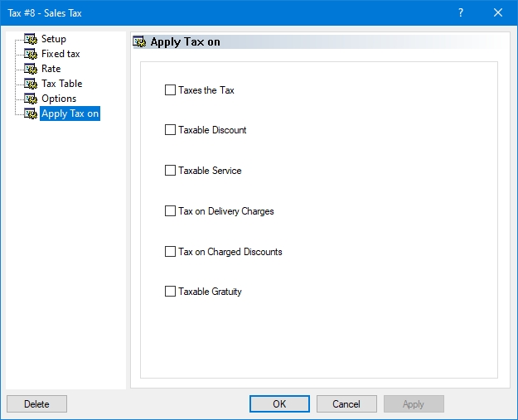Click the Options item icon
The height and width of the screenshot is (420, 518).
[31, 99]
